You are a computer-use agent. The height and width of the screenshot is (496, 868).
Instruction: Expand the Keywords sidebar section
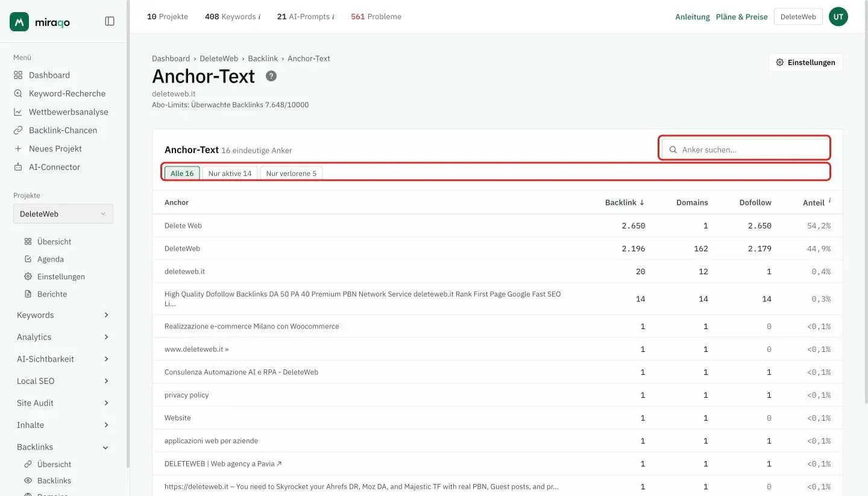pyautogui.click(x=63, y=315)
